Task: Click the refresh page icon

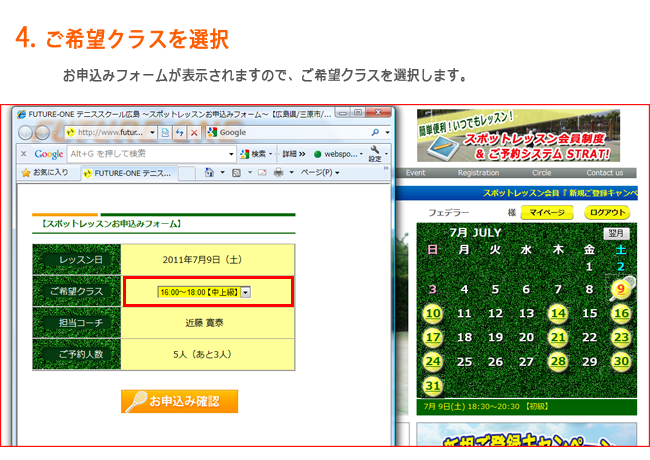Action: coord(179,132)
